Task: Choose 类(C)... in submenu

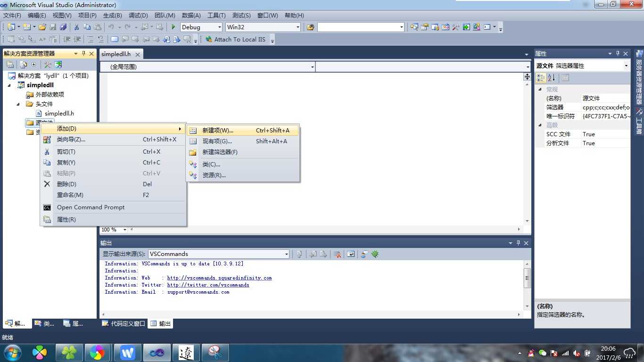Action: pos(243,164)
